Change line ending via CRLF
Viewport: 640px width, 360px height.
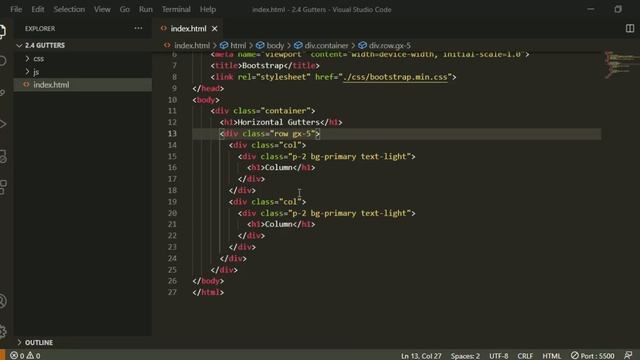525,356
